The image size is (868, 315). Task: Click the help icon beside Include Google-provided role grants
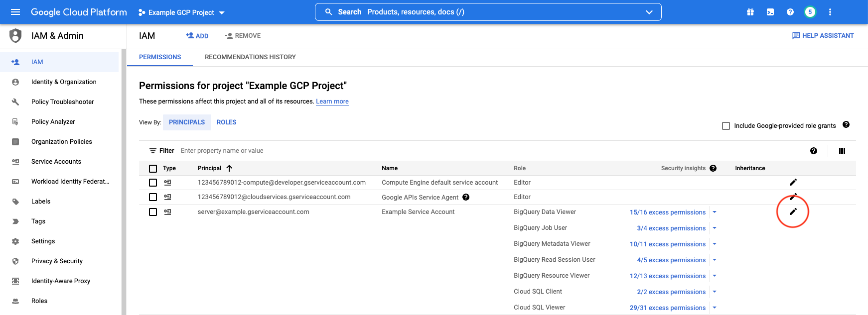(x=846, y=125)
